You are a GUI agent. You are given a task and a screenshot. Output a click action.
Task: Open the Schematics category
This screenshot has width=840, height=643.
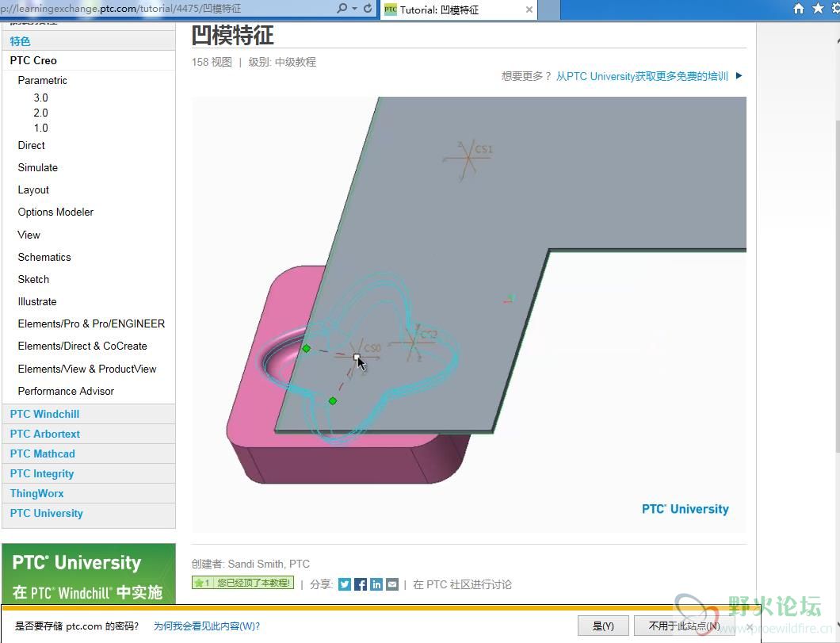44,257
